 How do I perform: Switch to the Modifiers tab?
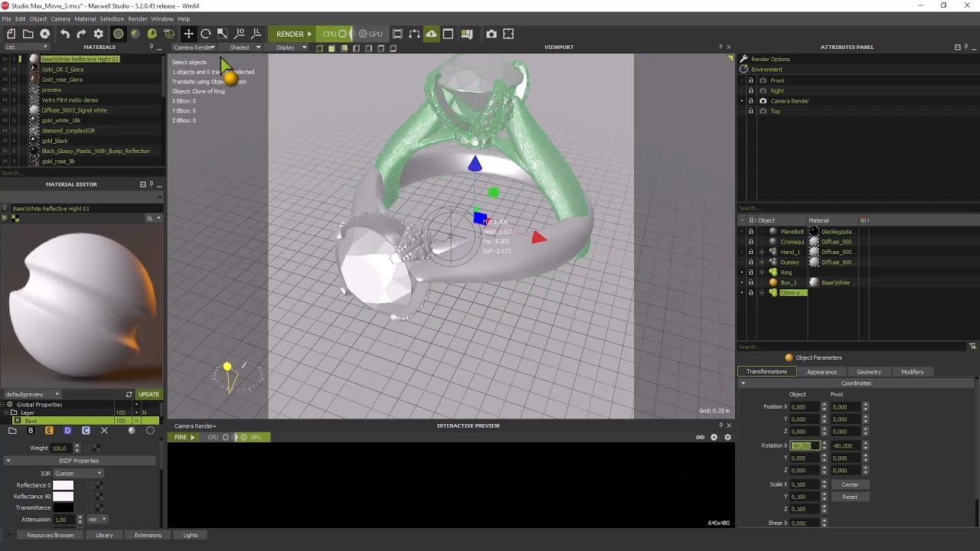(912, 372)
